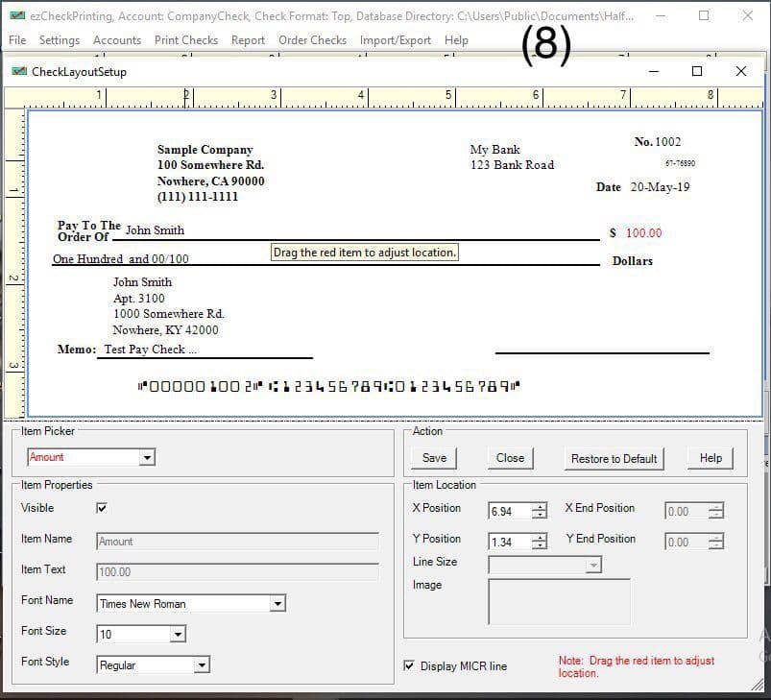
Task: Decrease Y Position using down spinner arrow
Action: pos(540,546)
